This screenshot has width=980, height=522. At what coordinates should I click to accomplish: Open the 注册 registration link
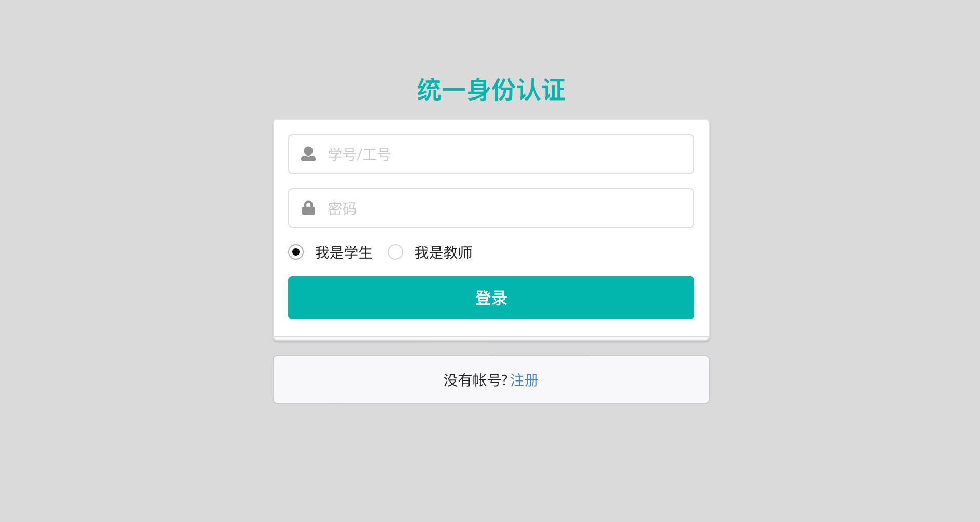[524, 380]
